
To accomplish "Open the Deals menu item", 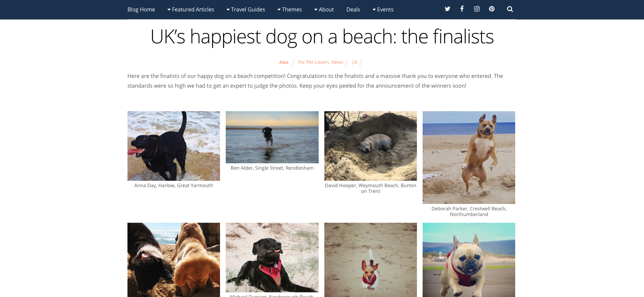I will coord(353,9).
